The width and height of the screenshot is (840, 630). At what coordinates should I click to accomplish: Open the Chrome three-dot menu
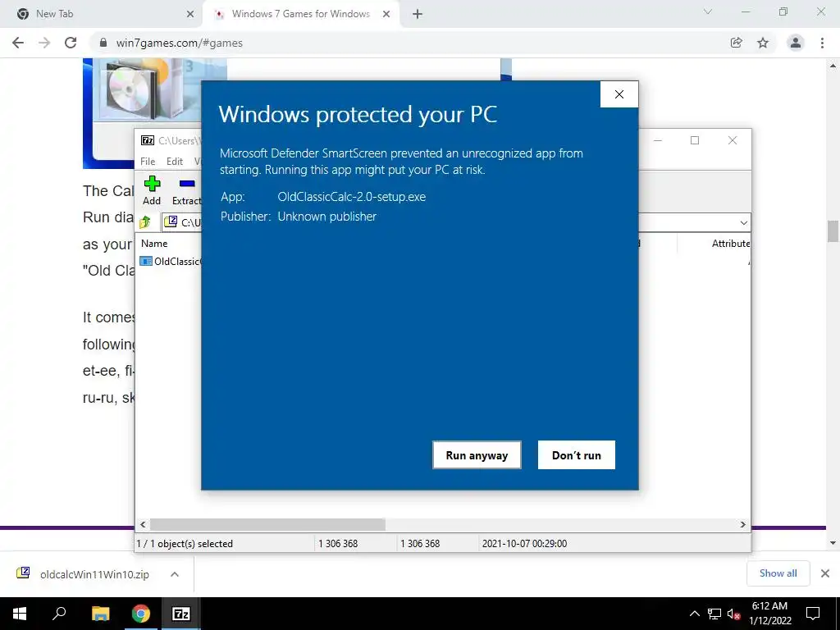coord(822,43)
